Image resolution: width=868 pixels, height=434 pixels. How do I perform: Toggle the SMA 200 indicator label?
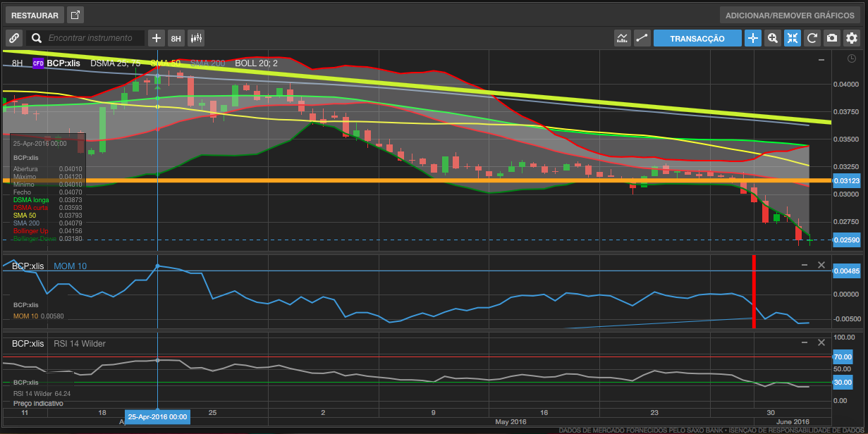pyautogui.click(x=207, y=63)
